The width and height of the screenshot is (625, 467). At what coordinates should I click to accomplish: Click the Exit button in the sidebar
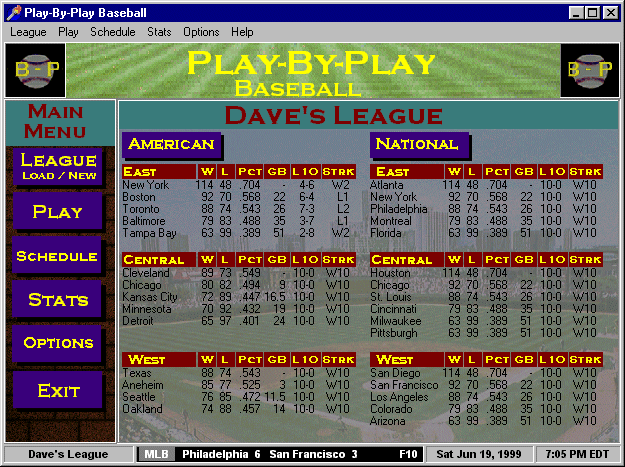point(58,390)
